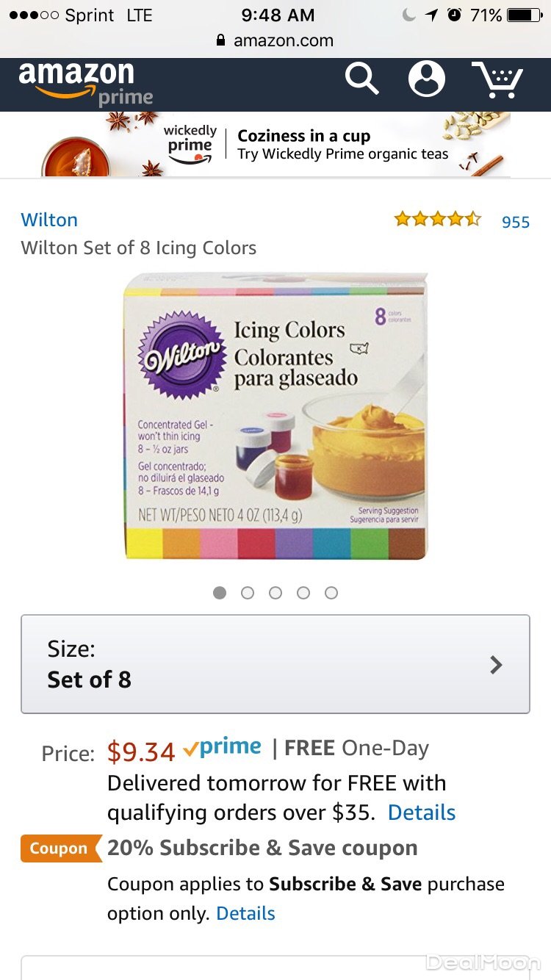The image size is (551, 980).
Task: Tap the orange Coupon badge
Action: (x=60, y=849)
